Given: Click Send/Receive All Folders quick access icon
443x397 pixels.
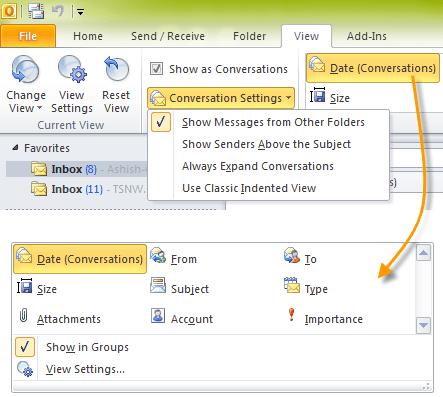Looking at the screenshot, I should (x=35, y=11).
